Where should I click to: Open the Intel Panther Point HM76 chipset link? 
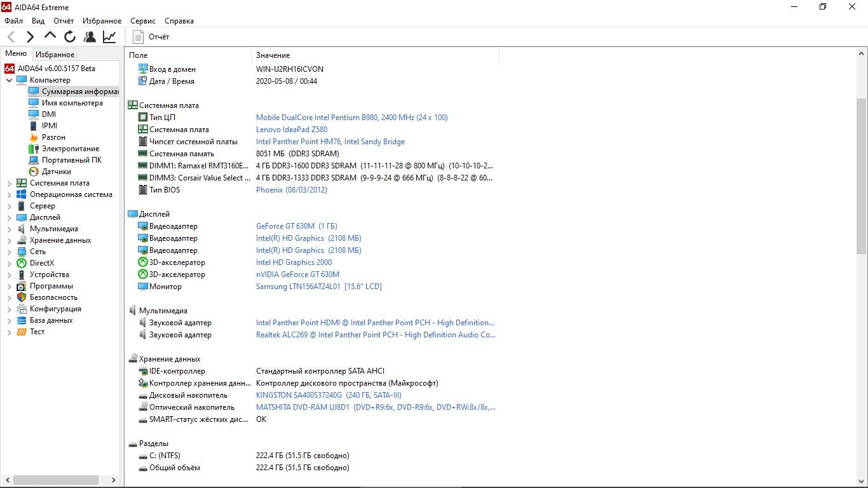tap(330, 142)
